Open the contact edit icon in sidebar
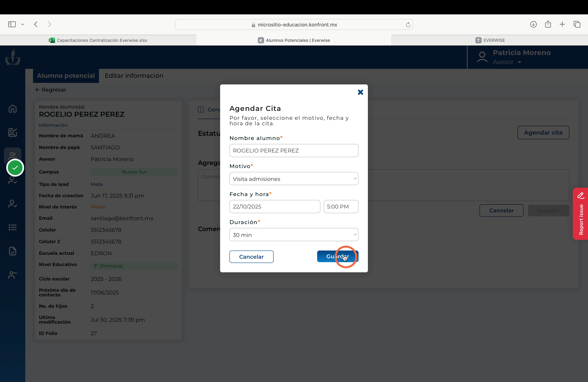Image resolution: width=588 pixels, height=382 pixels. click(x=13, y=132)
